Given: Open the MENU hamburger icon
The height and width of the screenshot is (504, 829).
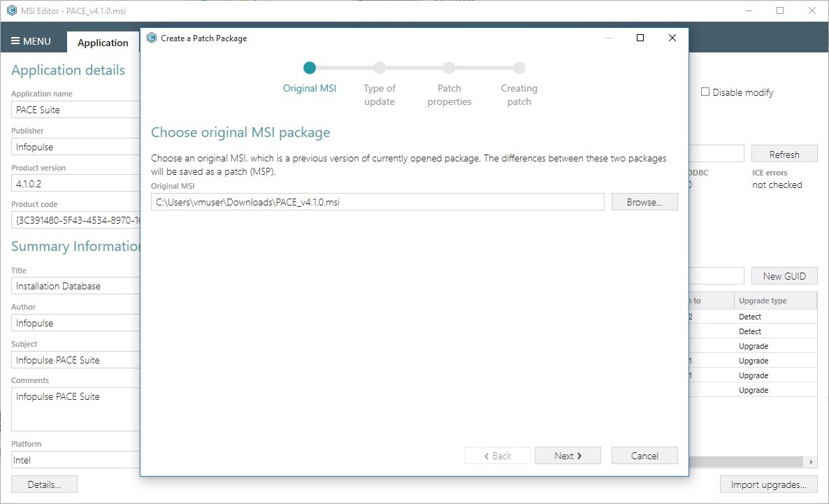Looking at the screenshot, I should click(x=15, y=41).
